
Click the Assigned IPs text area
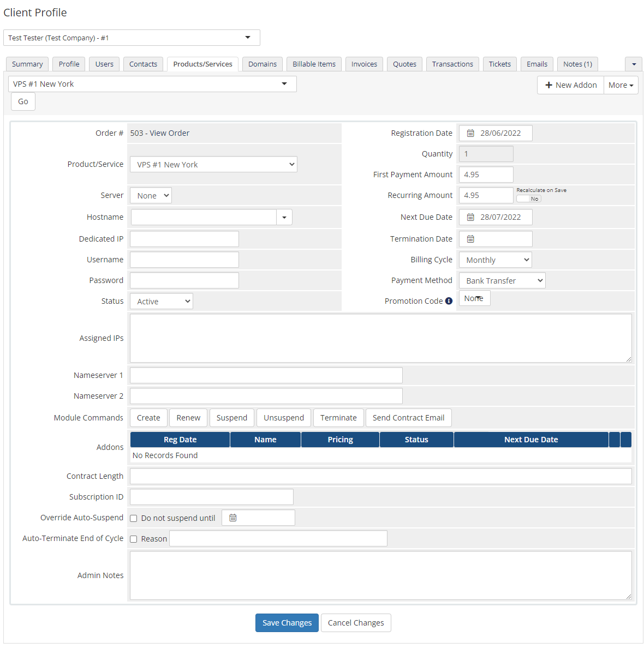(x=381, y=338)
